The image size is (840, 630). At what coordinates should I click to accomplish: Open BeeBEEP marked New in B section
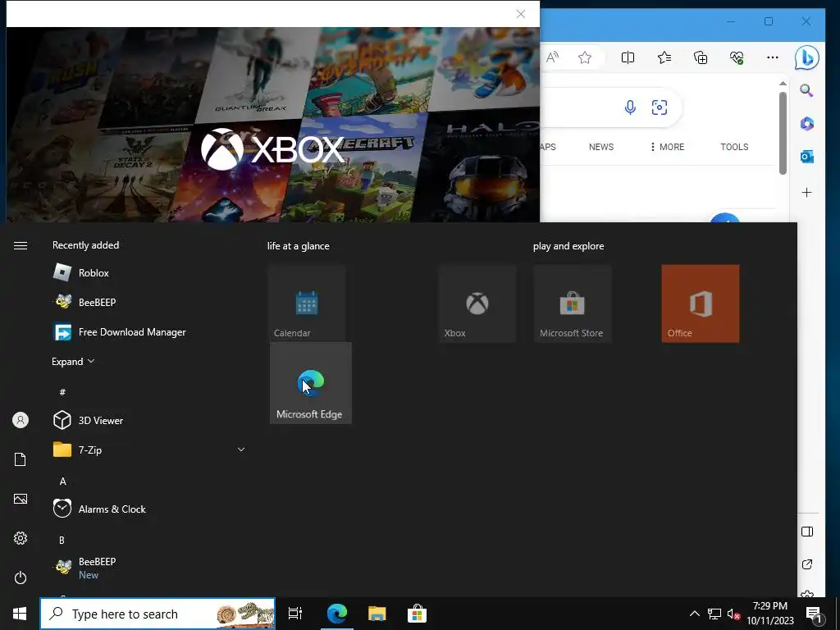point(149,568)
